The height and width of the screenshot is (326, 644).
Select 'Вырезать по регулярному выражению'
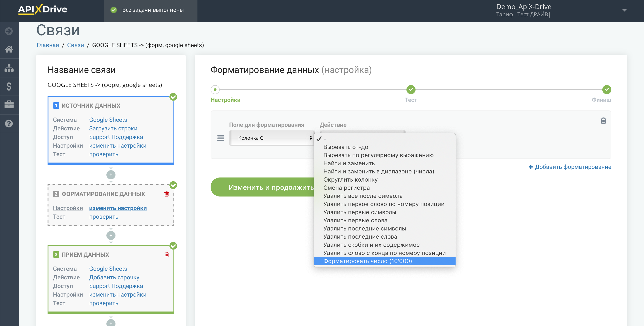(x=384, y=155)
